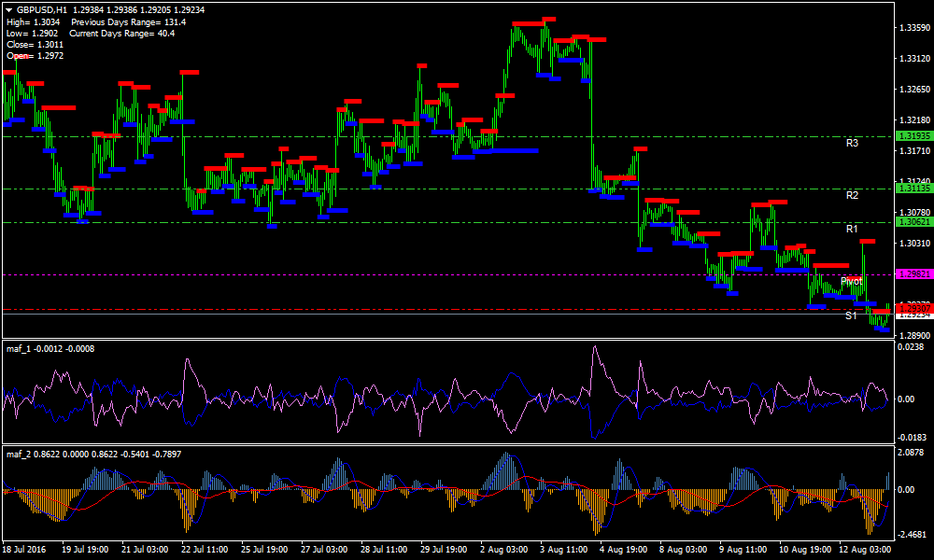Click the R3 resistance level label
This screenshot has width=934, height=560.
click(x=852, y=143)
